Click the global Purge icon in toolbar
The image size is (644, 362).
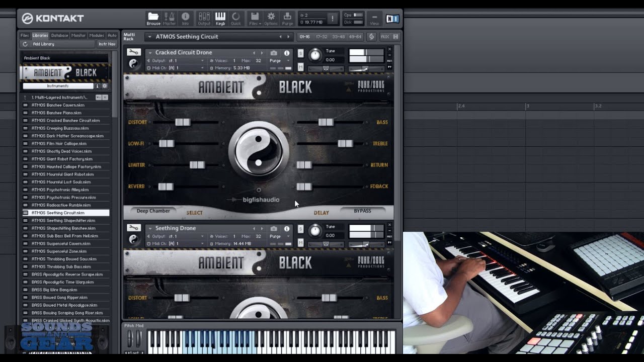tap(287, 19)
